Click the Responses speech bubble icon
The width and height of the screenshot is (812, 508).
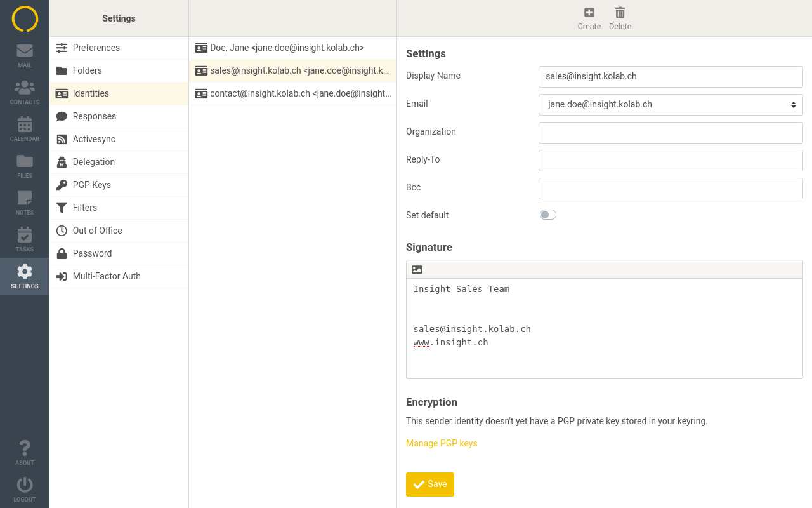(x=62, y=116)
